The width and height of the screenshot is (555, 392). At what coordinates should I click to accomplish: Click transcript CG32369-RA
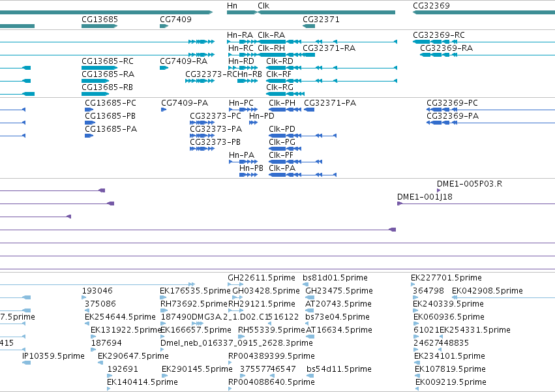click(487, 55)
